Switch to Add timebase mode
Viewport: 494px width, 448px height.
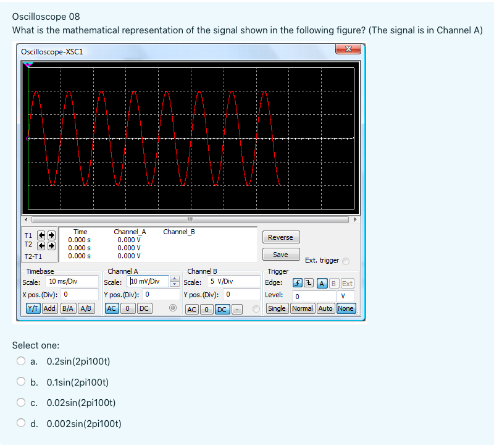click(49, 308)
